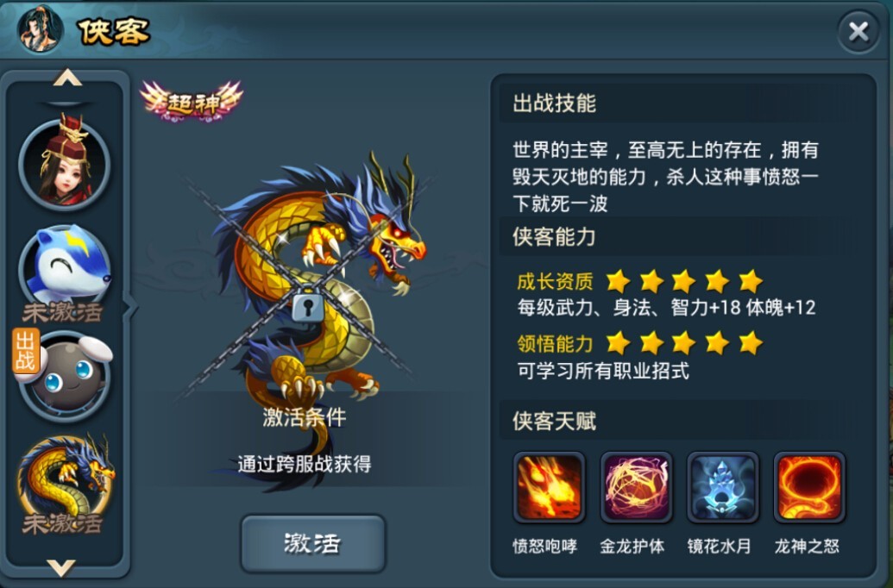Close the 侠客 window with X
893x588 pixels.
coord(858,32)
